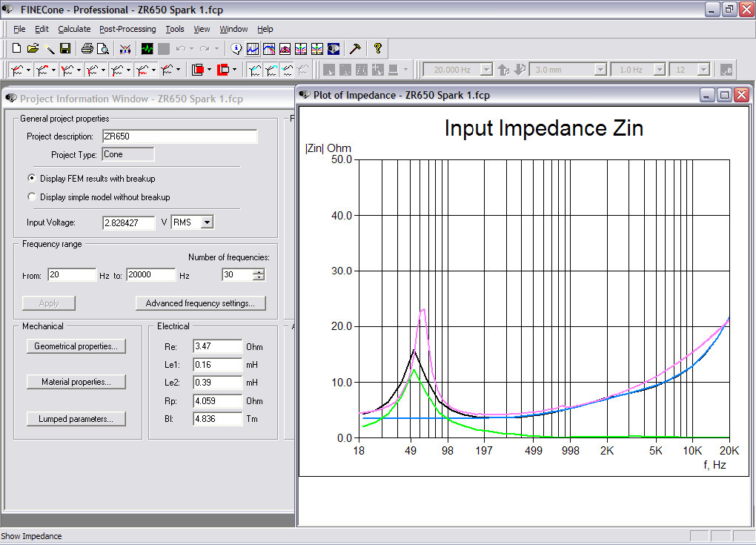Decrease the number of frequencies with the down arrow
Image resolution: width=756 pixels, height=545 pixels.
pos(259,278)
